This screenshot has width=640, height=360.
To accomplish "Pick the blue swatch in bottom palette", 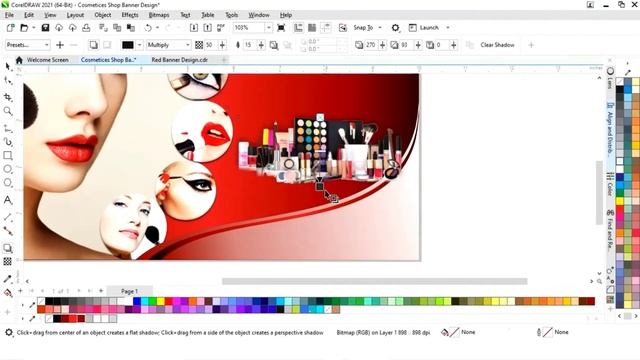I will [137, 301].
